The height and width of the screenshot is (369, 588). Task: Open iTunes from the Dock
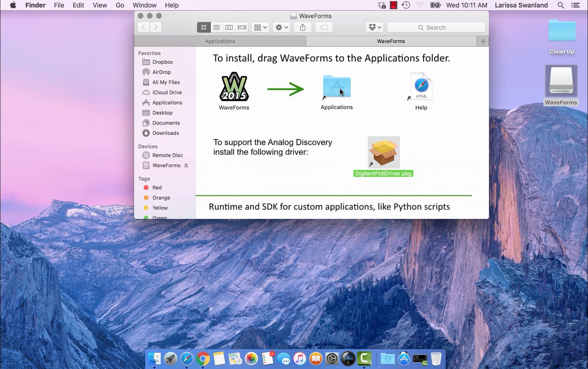pos(300,358)
